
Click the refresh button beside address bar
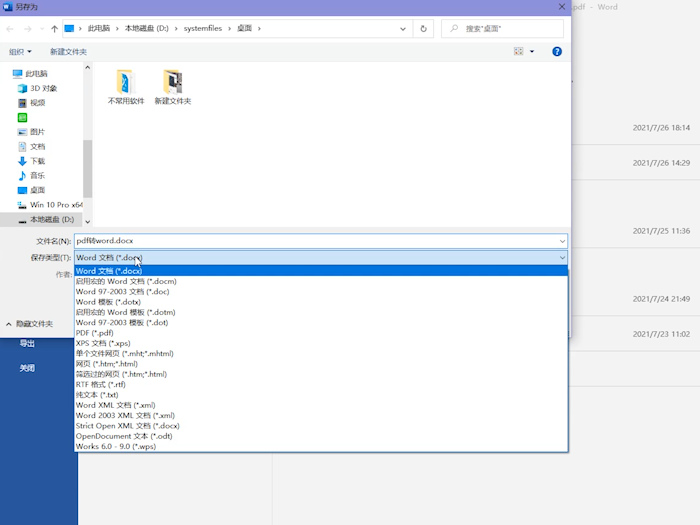[424, 29]
